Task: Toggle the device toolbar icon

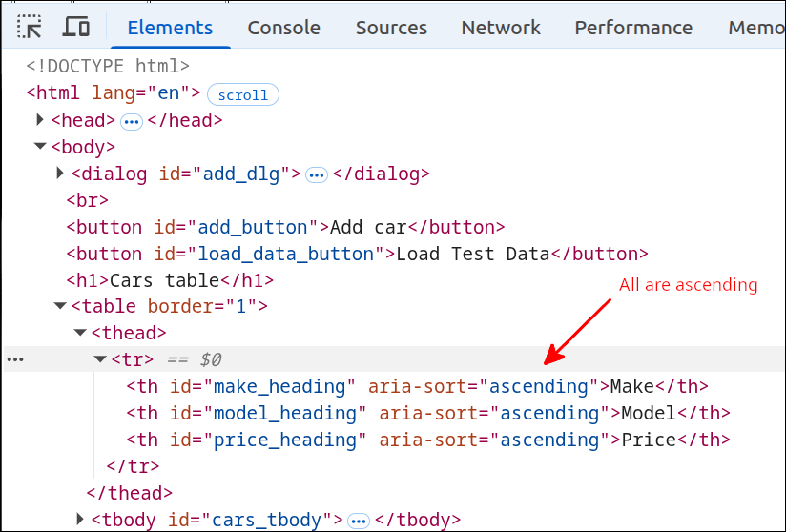Action: (x=76, y=27)
